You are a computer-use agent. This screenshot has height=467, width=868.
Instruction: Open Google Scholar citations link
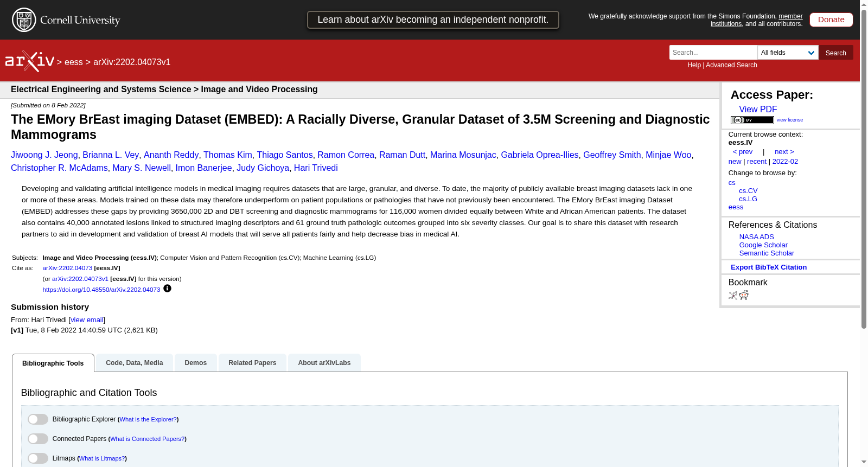763,245
